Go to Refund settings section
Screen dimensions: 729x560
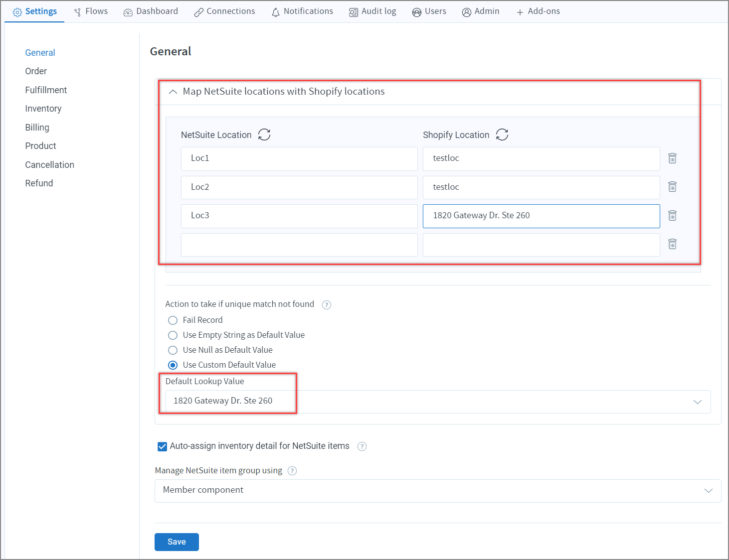coord(39,183)
